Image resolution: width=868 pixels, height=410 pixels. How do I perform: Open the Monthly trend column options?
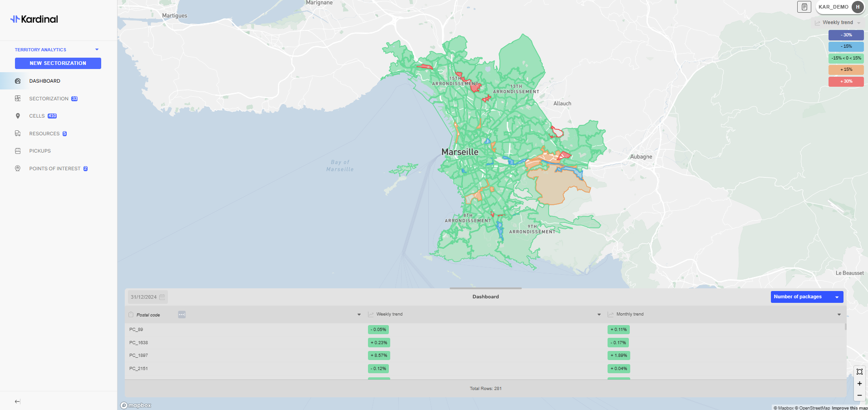(x=839, y=314)
